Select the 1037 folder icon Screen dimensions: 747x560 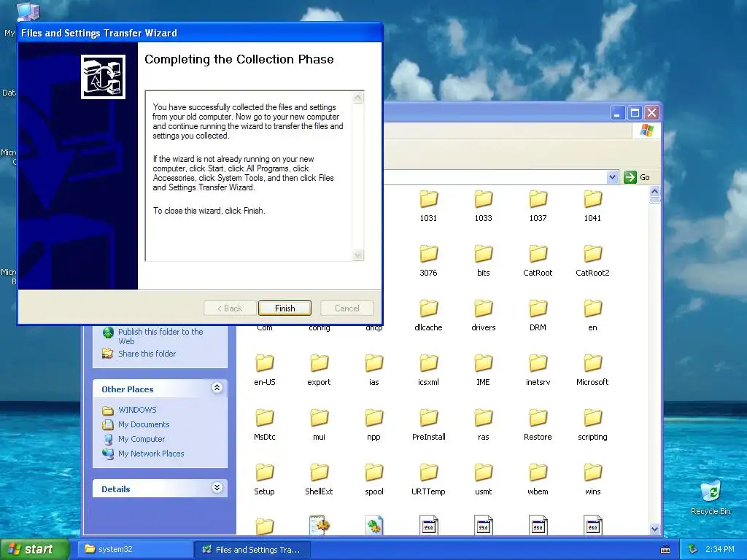pos(538,199)
